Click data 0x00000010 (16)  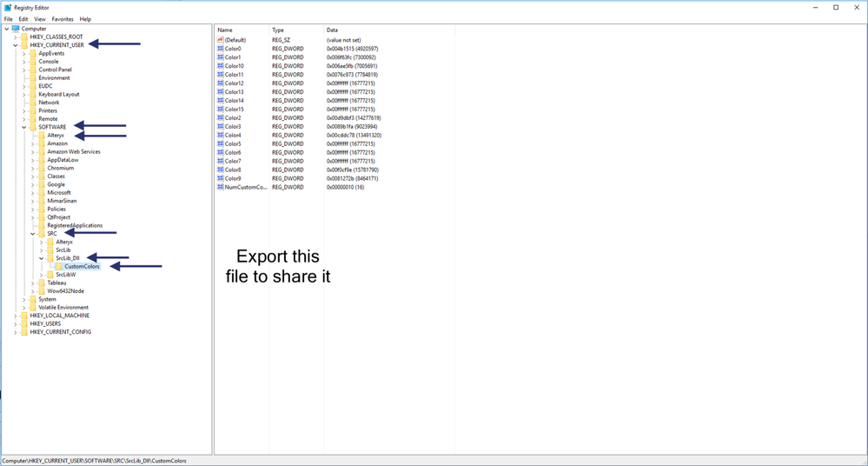click(346, 187)
